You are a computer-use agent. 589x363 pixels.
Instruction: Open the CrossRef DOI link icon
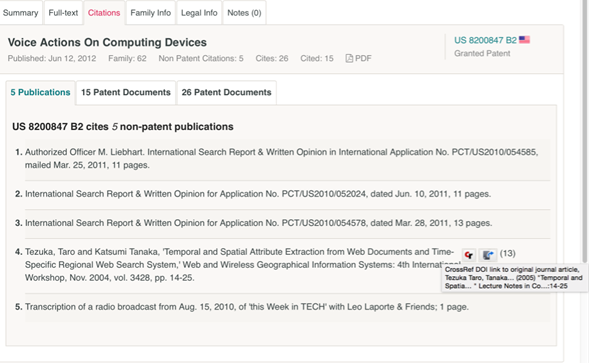[488, 255]
